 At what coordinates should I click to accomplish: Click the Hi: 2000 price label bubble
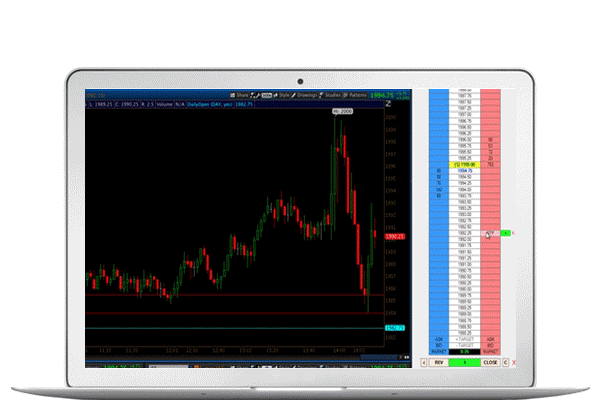click(341, 112)
